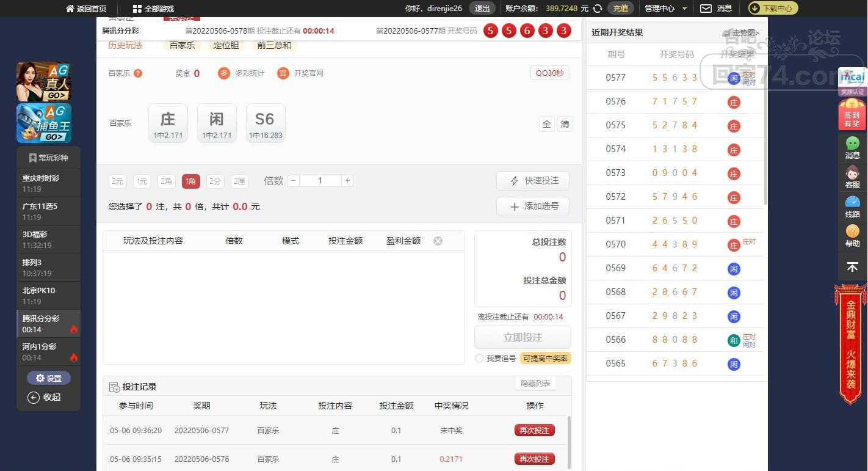
Task: Open AG捕鱼王 fishing game banner
Action: pos(44,123)
